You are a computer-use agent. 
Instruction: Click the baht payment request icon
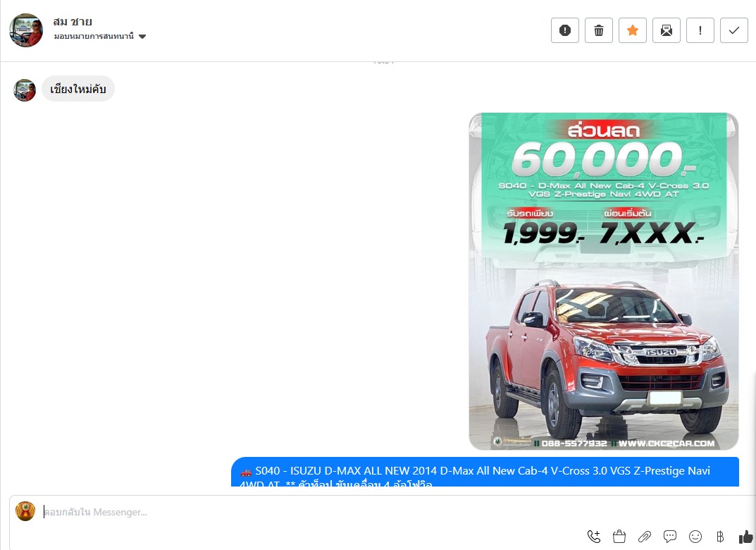(720, 537)
